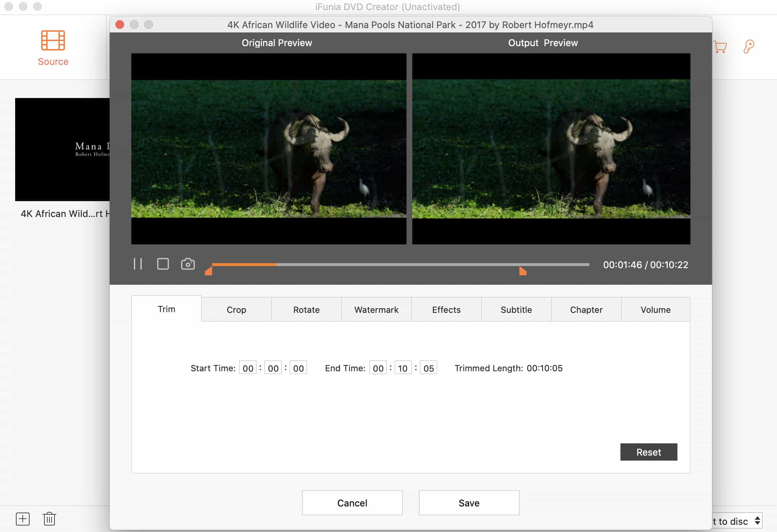The height and width of the screenshot is (532, 777).
Task: Go to the Chapter tab
Action: click(x=586, y=310)
